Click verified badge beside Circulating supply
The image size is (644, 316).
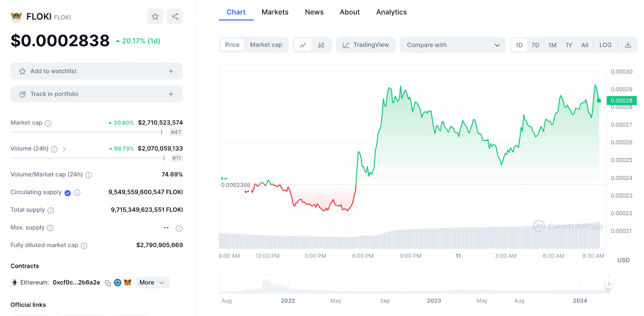click(x=68, y=193)
